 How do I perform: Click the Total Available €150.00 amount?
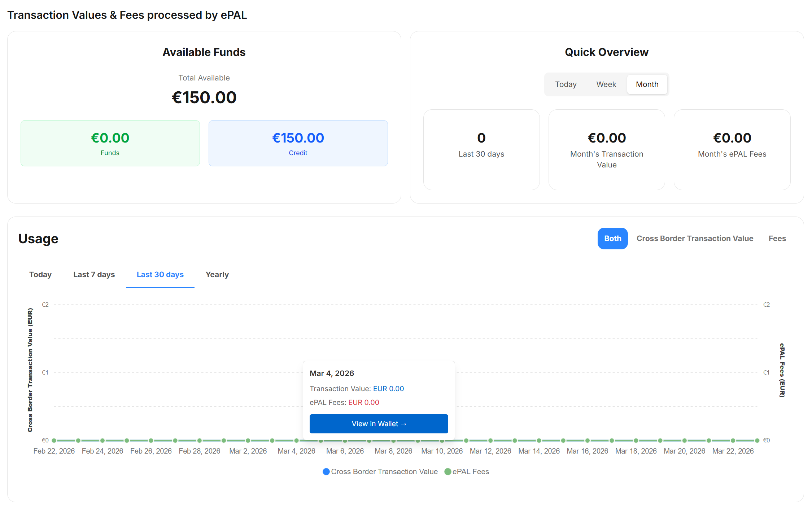pyautogui.click(x=204, y=97)
